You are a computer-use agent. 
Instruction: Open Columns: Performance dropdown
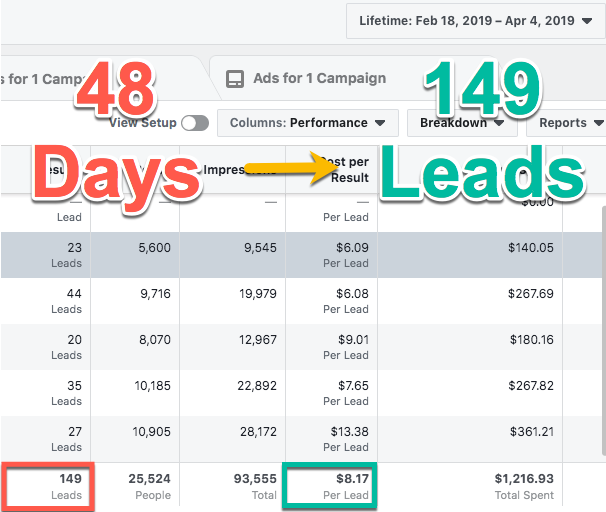tap(308, 123)
